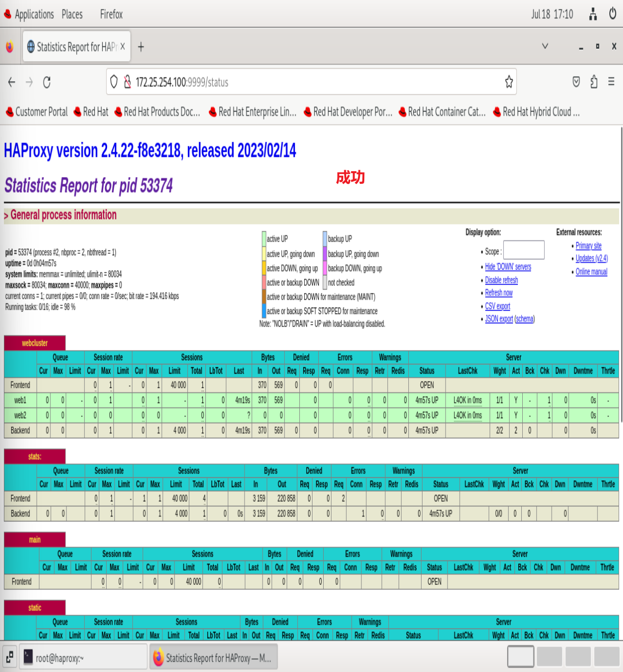
Task: Open the shield tracking protection icon
Action: pyautogui.click(x=114, y=82)
